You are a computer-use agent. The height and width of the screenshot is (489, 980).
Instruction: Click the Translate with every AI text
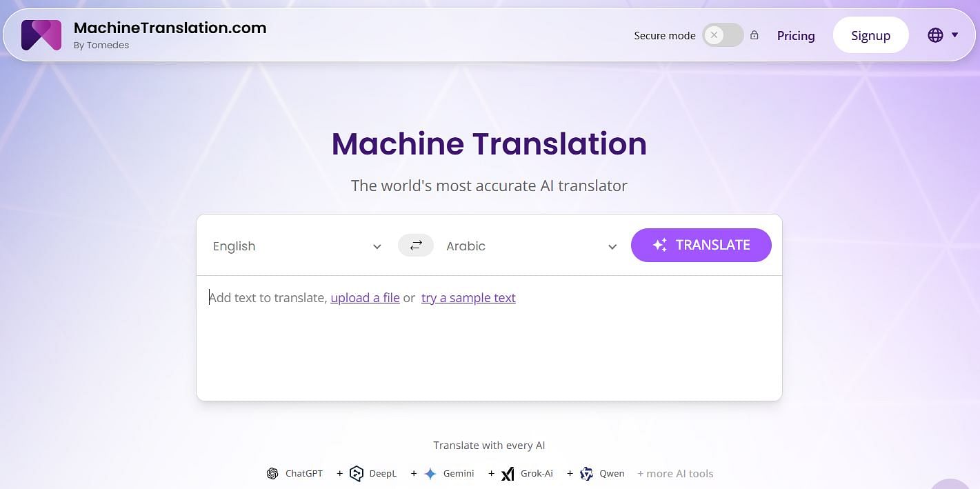(x=489, y=446)
